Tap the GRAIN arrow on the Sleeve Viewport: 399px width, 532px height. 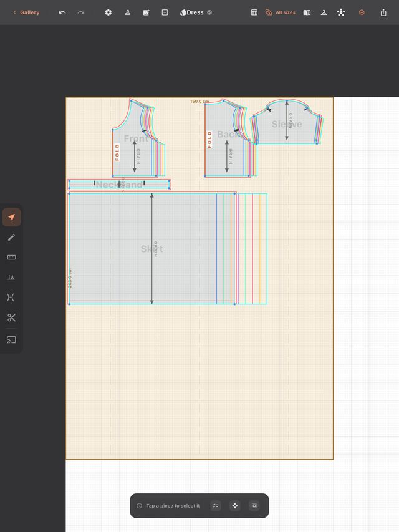pos(287,120)
